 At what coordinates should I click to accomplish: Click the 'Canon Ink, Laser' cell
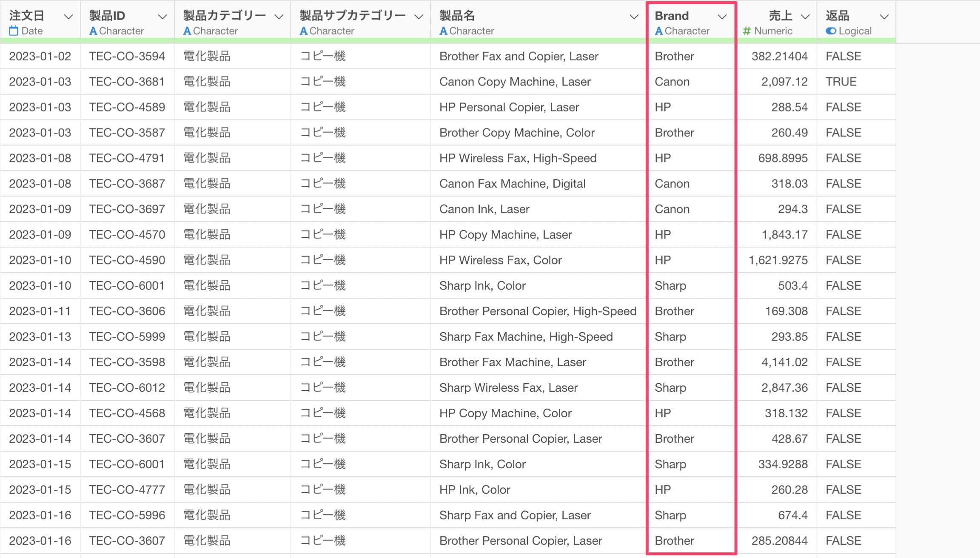pos(538,209)
